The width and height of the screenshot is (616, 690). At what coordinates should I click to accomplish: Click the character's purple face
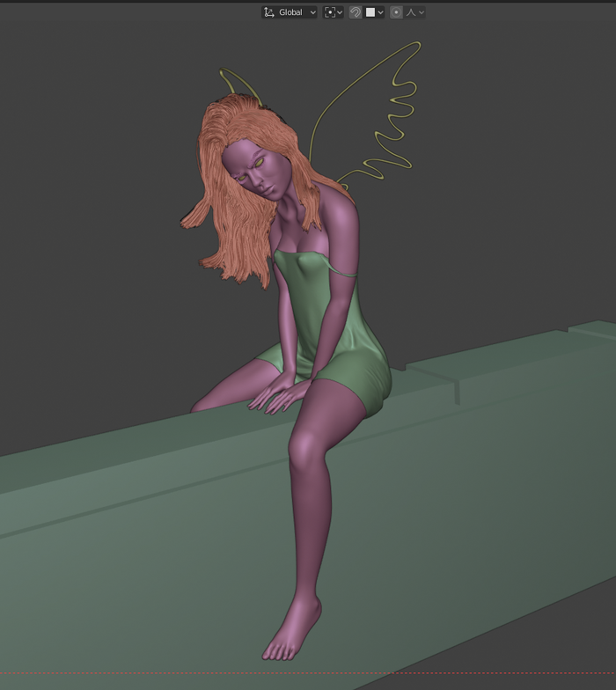coord(260,167)
